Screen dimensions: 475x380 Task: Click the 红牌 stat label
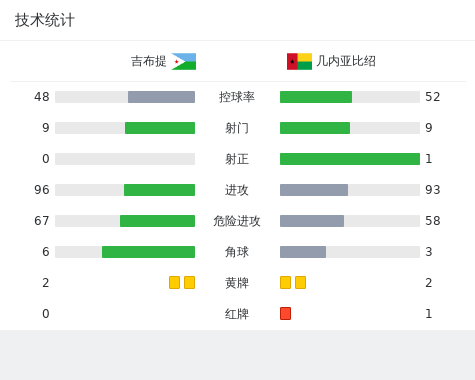[237, 314]
